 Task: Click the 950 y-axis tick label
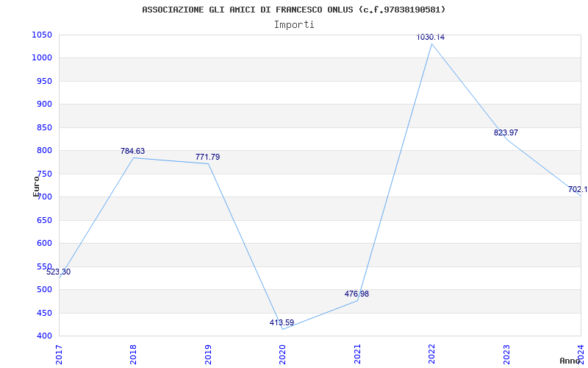coord(44,81)
